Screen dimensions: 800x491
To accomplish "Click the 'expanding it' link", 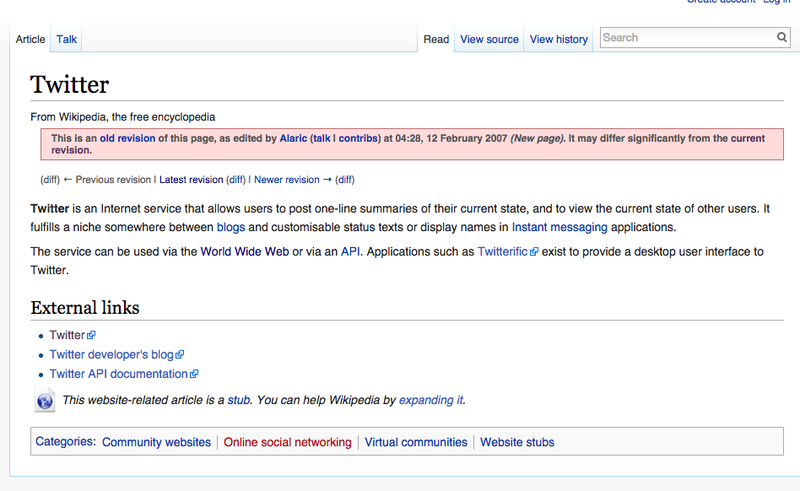I will (431, 400).
